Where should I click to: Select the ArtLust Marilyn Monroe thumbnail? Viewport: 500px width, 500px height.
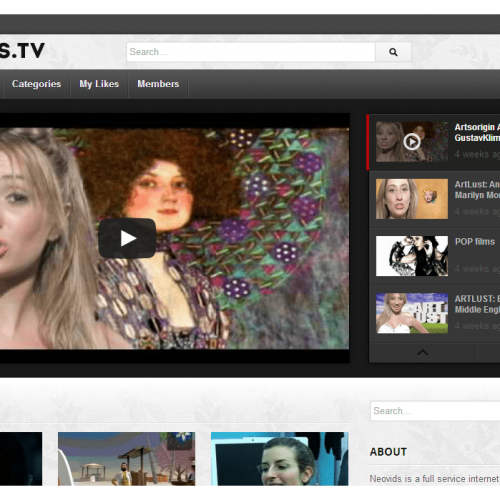point(412,199)
